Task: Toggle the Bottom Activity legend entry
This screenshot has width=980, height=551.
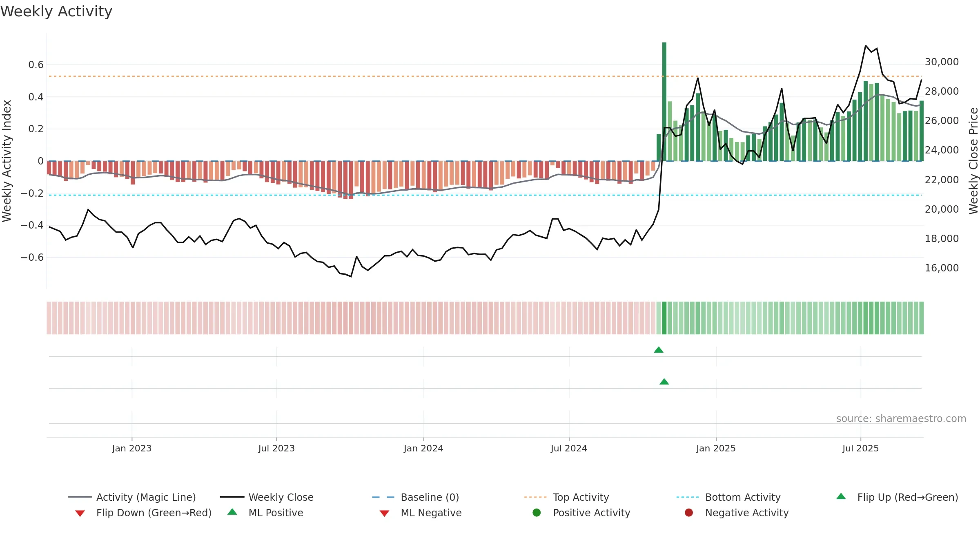Action: coord(728,497)
